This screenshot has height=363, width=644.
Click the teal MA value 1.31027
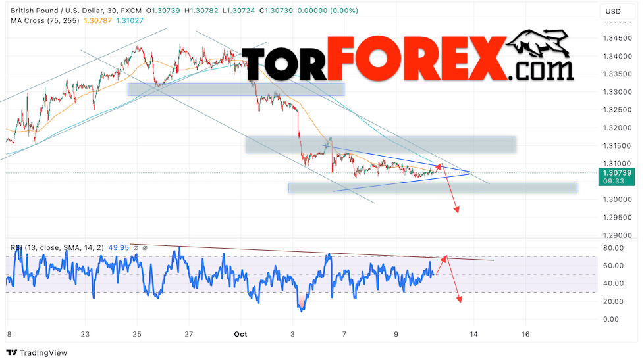coord(130,20)
